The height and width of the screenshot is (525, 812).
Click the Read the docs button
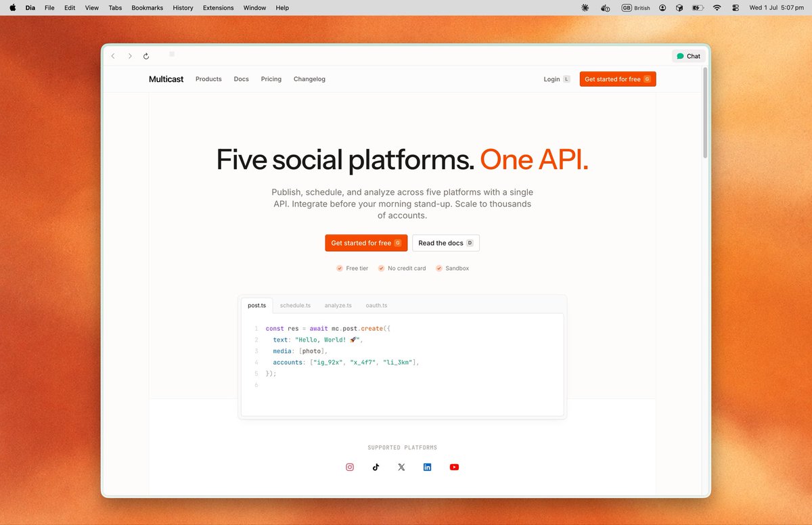point(446,243)
